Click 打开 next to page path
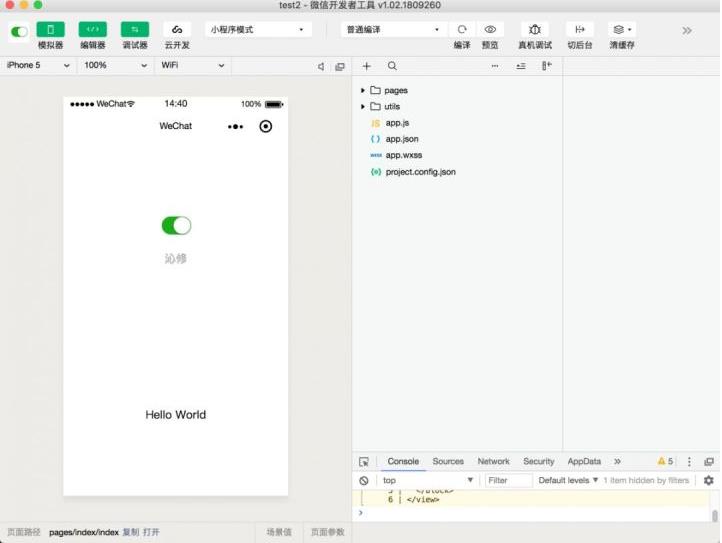This screenshot has height=543, width=722. [151, 532]
